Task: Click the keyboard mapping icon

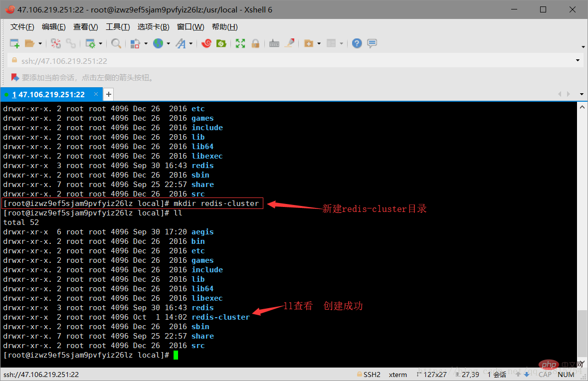Action: click(x=274, y=43)
